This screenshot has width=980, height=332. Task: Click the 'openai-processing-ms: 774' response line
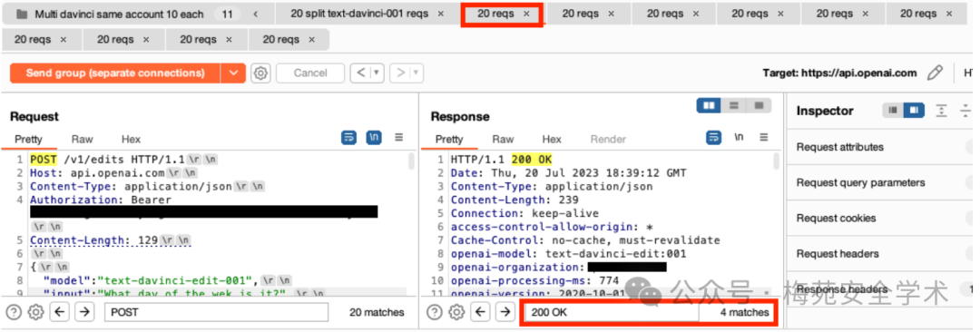pyautogui.click(x=534, y=280)
